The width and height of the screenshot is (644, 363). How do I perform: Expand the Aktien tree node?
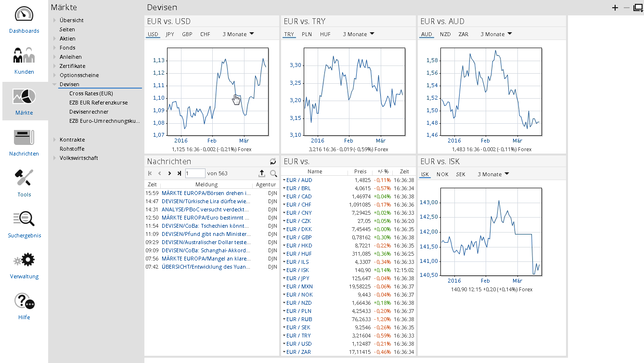coord(55,39)
